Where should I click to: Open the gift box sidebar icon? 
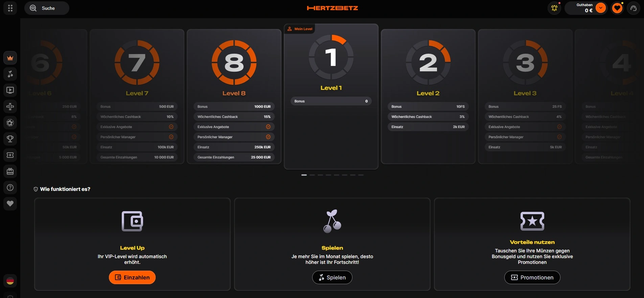(x=10, y=171)
